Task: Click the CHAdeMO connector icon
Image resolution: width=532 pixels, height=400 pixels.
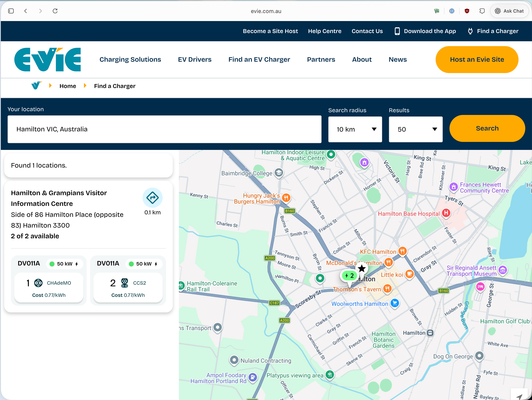Action: (38, 283)
